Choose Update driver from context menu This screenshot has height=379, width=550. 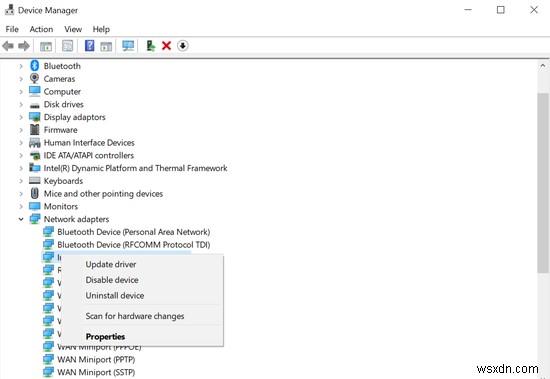tap(142, 264)
